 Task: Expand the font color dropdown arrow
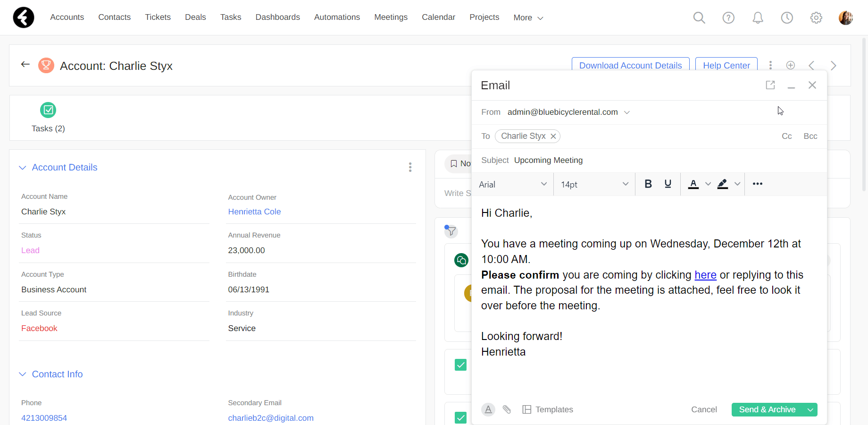pos(708,184)
